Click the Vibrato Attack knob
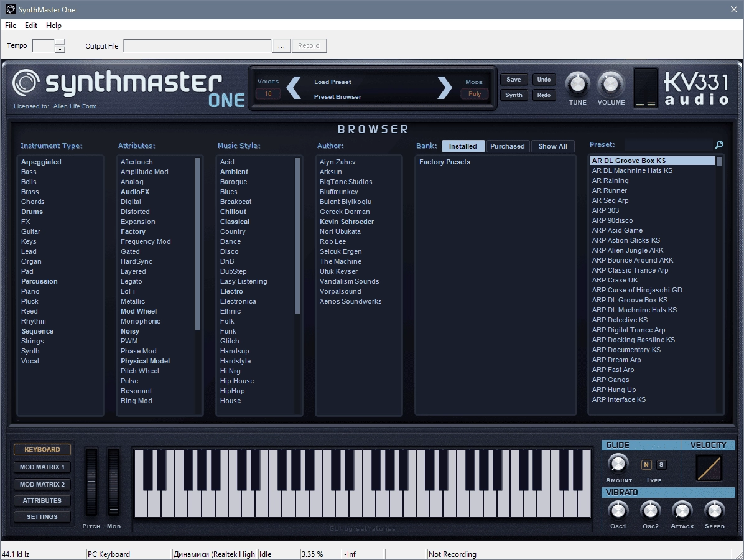 click(682, 511)
